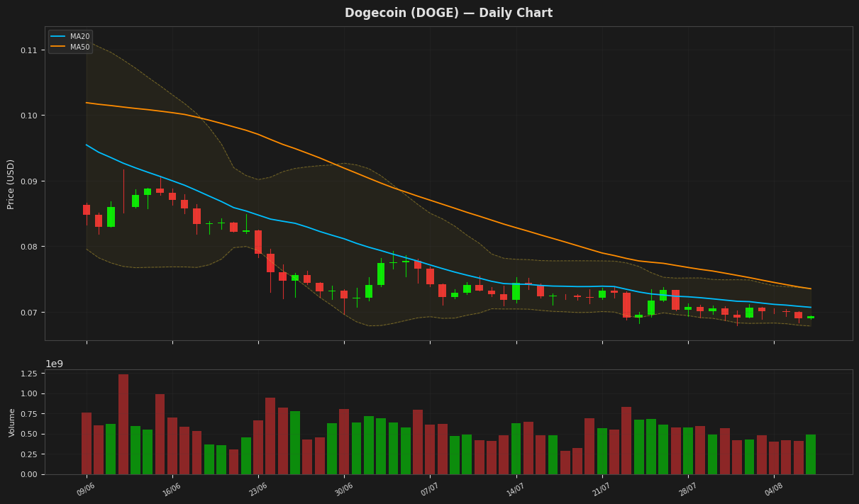Screen dimensions: 859x504
Task: Click the 0.00 volume tick label
Action: pos(31,474)
